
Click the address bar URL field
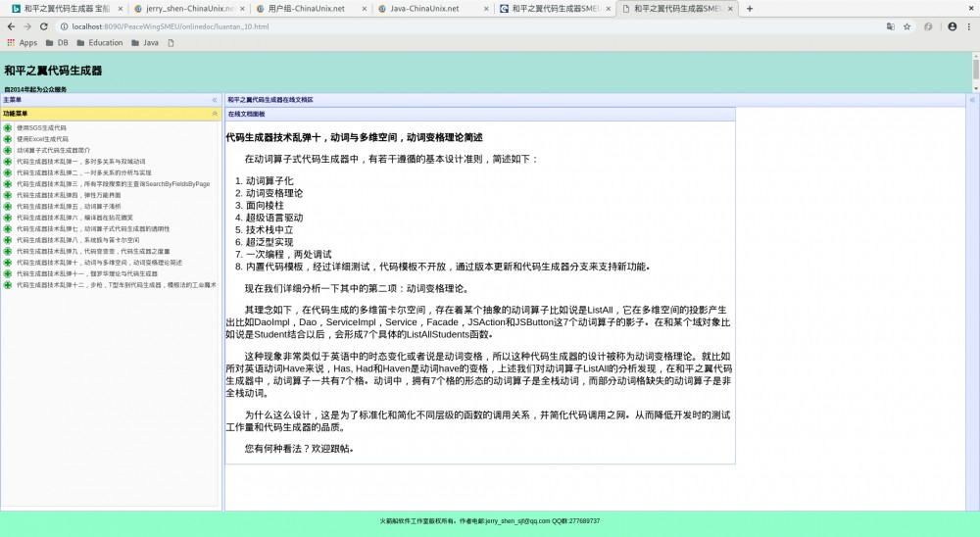(x=468, y=26)
